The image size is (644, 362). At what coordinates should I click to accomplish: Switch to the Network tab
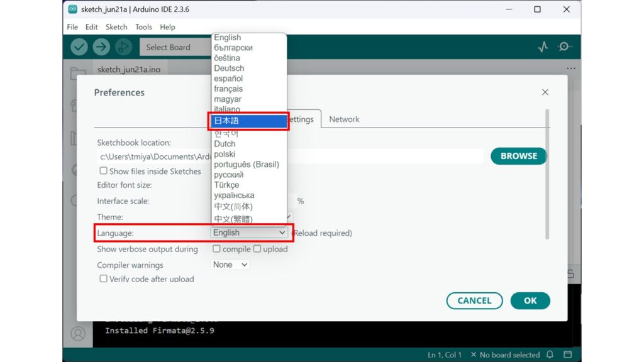[x=344, y=119]
